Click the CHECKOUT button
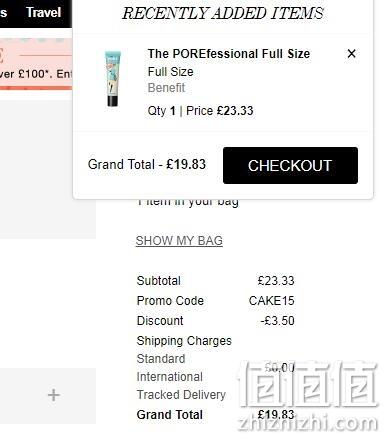This screenshot has height=440, width=387. tap(290, 165)
